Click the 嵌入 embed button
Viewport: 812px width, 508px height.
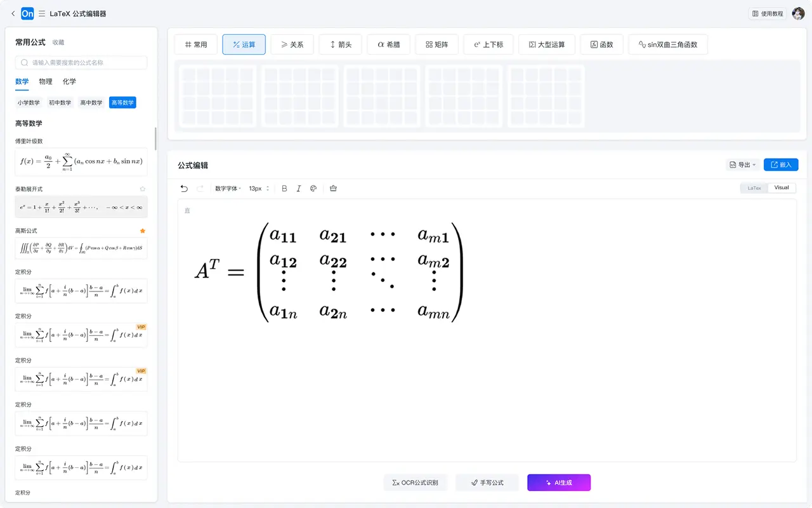coord(781,164)
